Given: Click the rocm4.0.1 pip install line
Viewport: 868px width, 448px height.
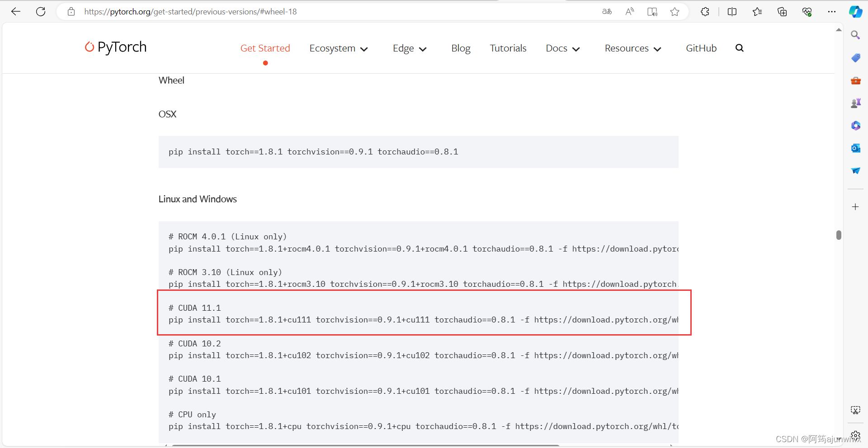Looking at the screenshot, I should 423,249.
